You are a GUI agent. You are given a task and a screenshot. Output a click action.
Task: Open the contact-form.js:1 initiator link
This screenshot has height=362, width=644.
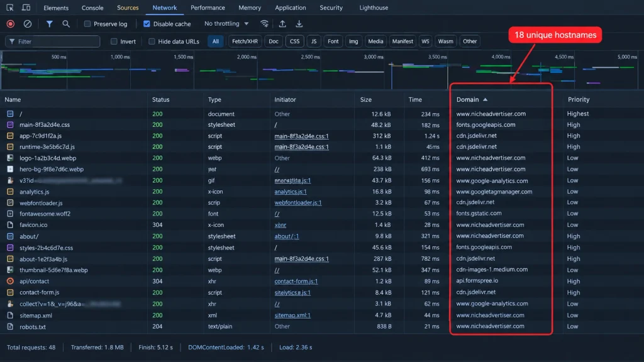tap(296, 281)
